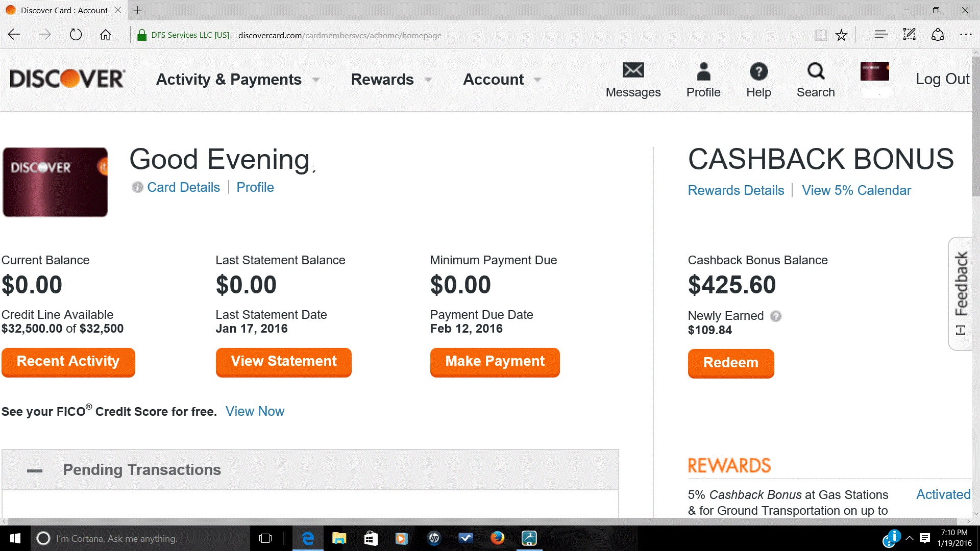This screenshot has width=980, height=551.
Task: Refresh the page with reload icon
Action: click(x=76, y=35)
